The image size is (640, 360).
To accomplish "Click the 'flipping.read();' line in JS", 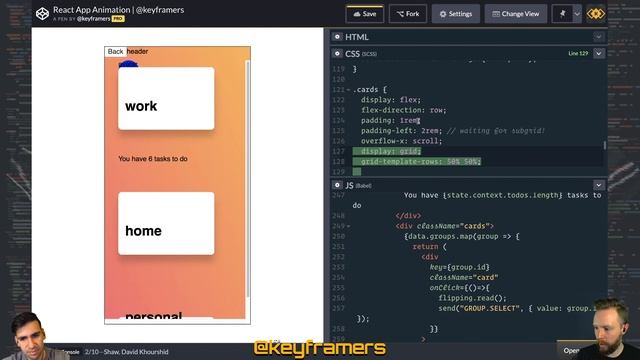I will click(x=472, y=298).
